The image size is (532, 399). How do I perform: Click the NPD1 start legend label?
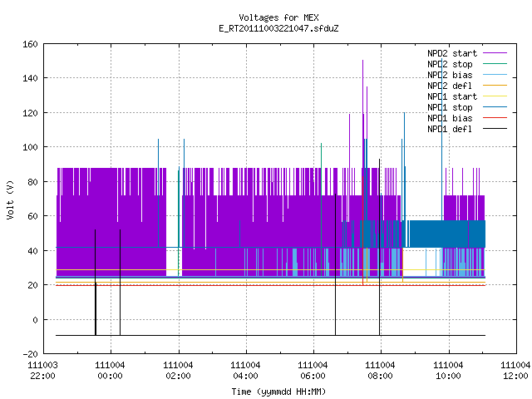[452, 96]
